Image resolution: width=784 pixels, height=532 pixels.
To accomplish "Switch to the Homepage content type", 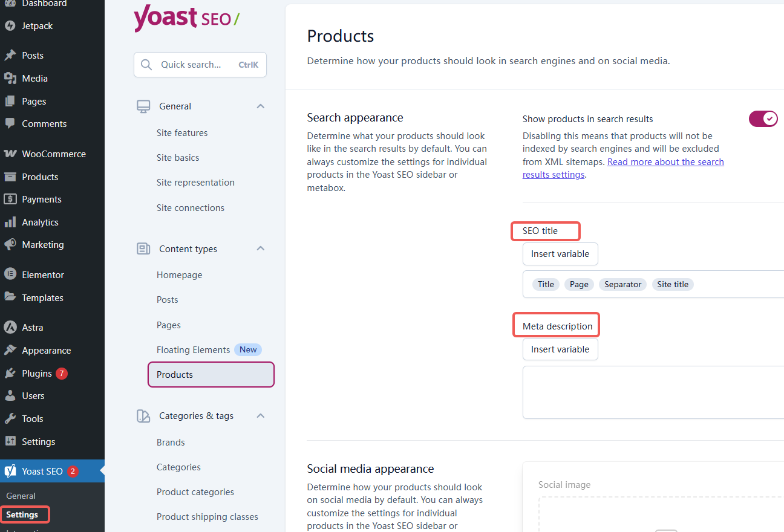I will (x=179, y=274).
